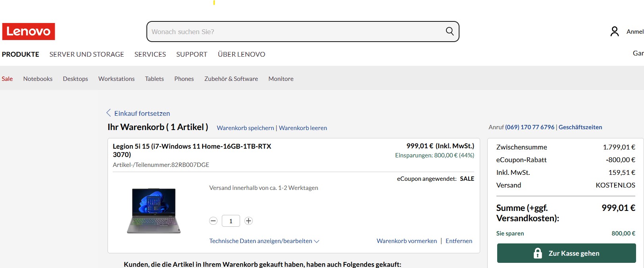
Task: Open ÜBER LENOVO menu
Action: [x=241, y=54]
